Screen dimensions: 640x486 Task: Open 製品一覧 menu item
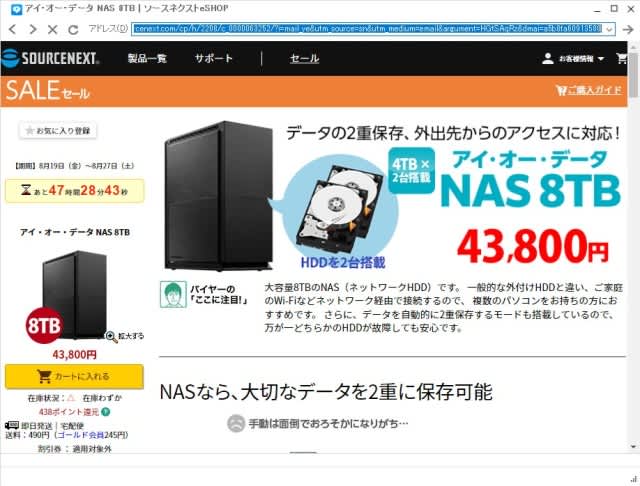pos(147,58)
